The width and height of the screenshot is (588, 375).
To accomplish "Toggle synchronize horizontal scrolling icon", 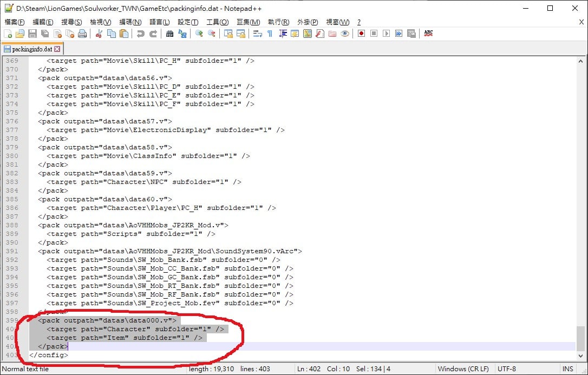I will click(x=241, y=34).
